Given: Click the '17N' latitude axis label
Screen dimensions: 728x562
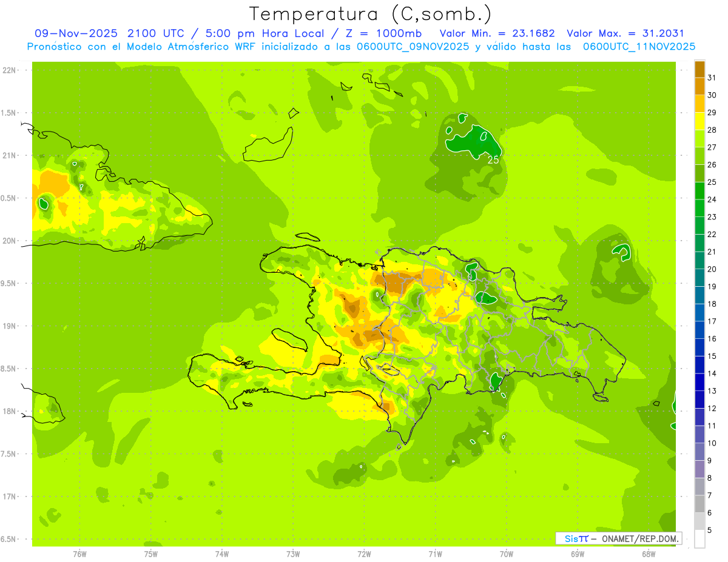Looking at the screenshot, I should pos(9,497).
